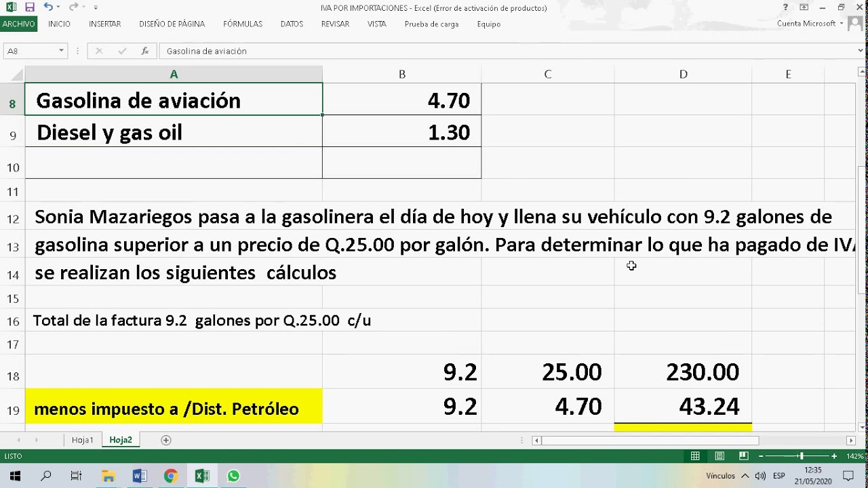Click the vertical scrollbar up arrow
This screenshot has height=488, width=868.
point(862,71)
